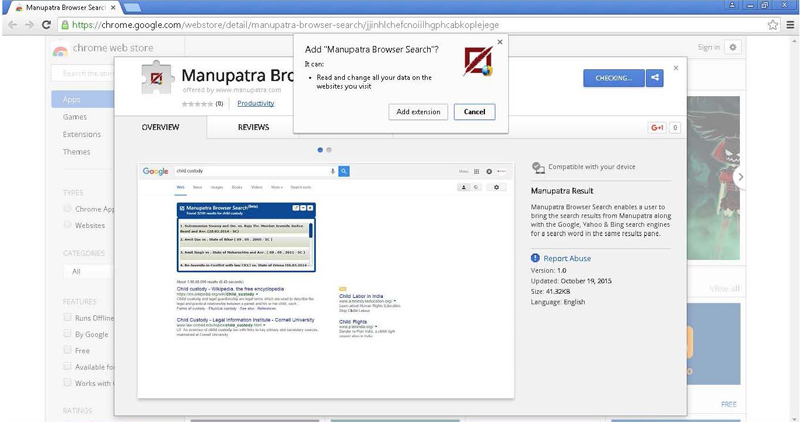The width and height of the screenshot is (800, 422).
Task: Click Add extension button
Action: 418,112
